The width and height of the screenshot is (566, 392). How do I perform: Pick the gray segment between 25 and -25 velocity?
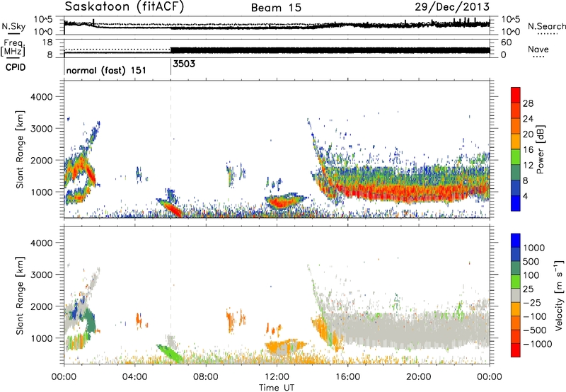point(516,295)
